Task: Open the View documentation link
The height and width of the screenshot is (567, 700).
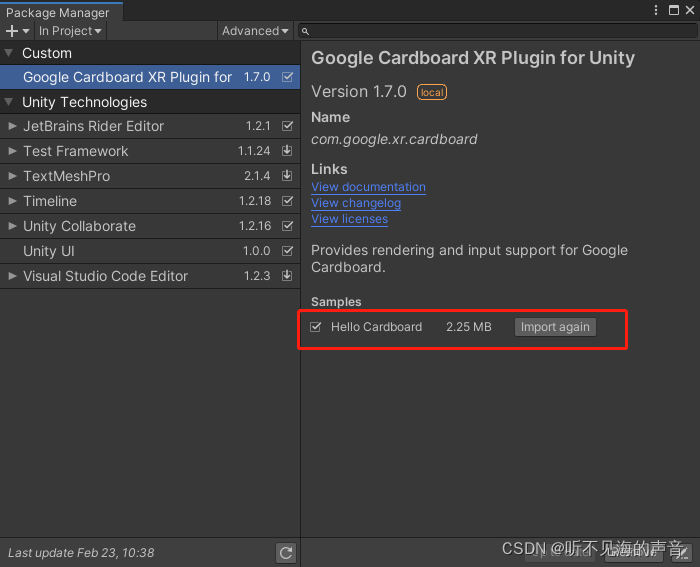Action: [368, 187]
